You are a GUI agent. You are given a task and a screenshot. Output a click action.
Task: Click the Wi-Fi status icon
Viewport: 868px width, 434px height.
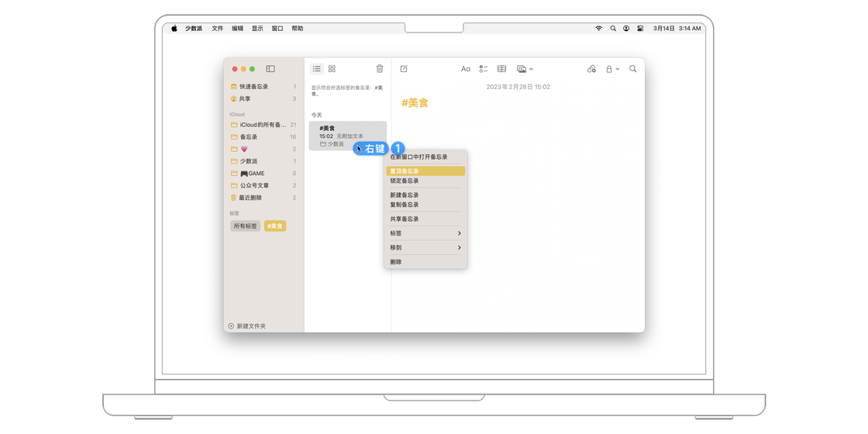click(598, 28)
